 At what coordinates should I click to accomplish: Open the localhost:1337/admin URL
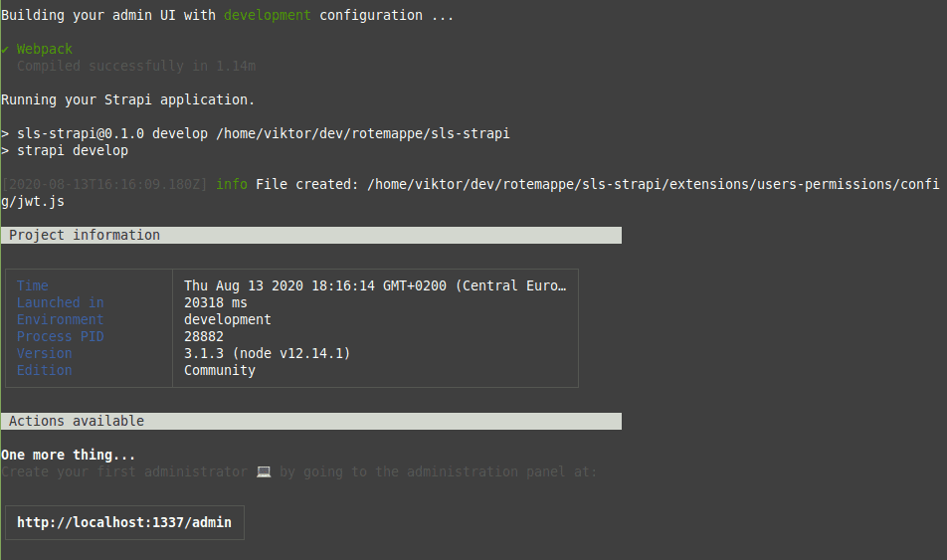pos(124,522)
